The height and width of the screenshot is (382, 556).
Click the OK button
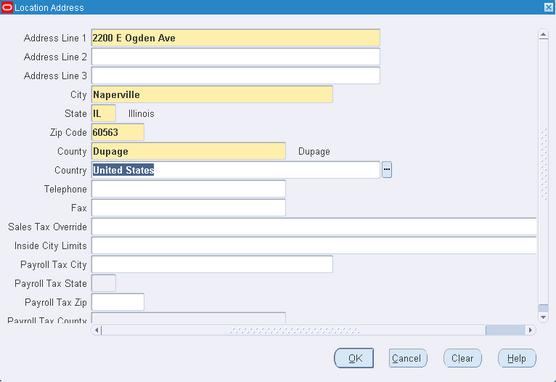(354, 358)
